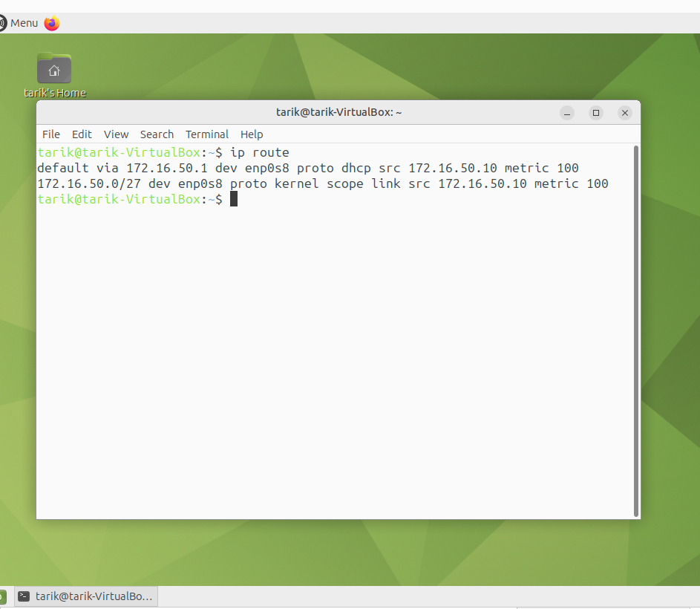The height and width of the screenshot is (609, 700).
Task: Click the terminal cursor at the prompt
Action: 234,199
